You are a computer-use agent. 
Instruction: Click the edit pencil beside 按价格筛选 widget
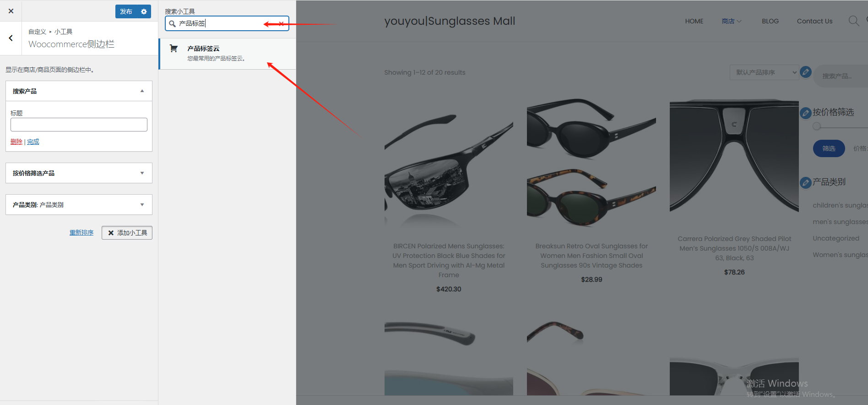(805, 113)
